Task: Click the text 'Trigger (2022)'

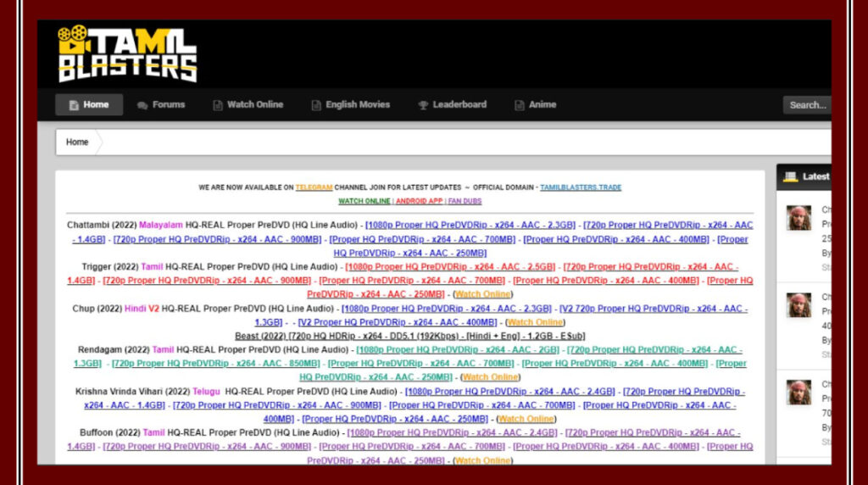Action: point(110,266)
